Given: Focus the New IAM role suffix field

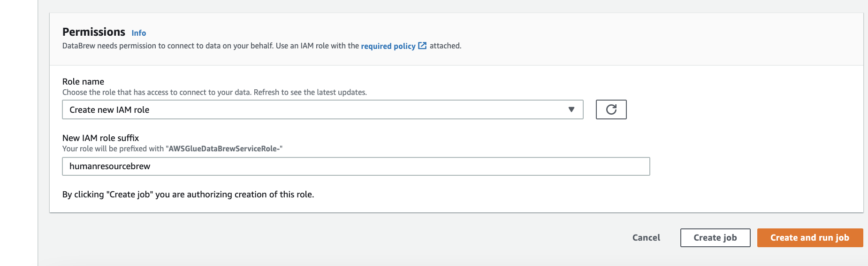Looking at the screenshot, I should pyautogui.click(x=356, y=166).
